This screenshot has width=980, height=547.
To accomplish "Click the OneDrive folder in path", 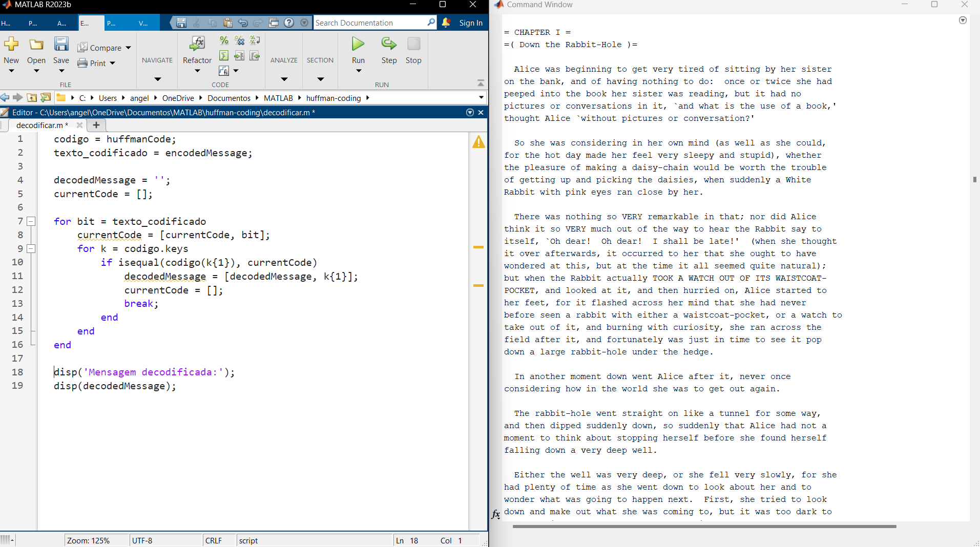I will 178,98.
